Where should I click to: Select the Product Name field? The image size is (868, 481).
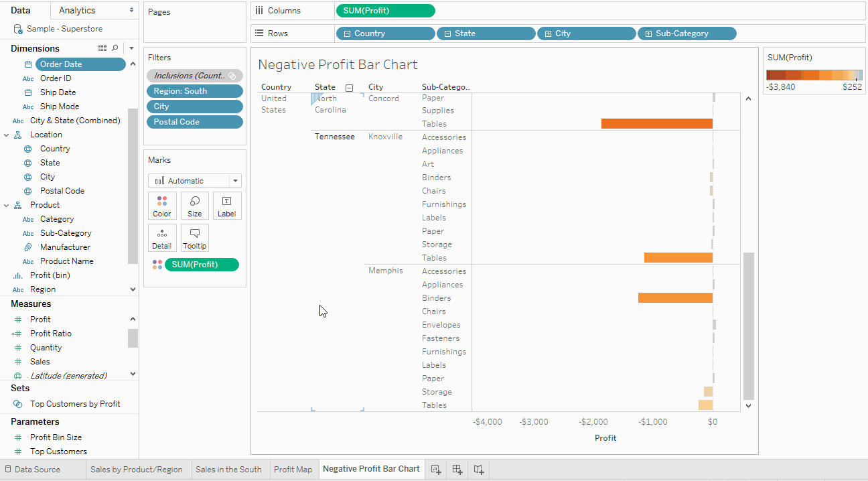(66, 261)
